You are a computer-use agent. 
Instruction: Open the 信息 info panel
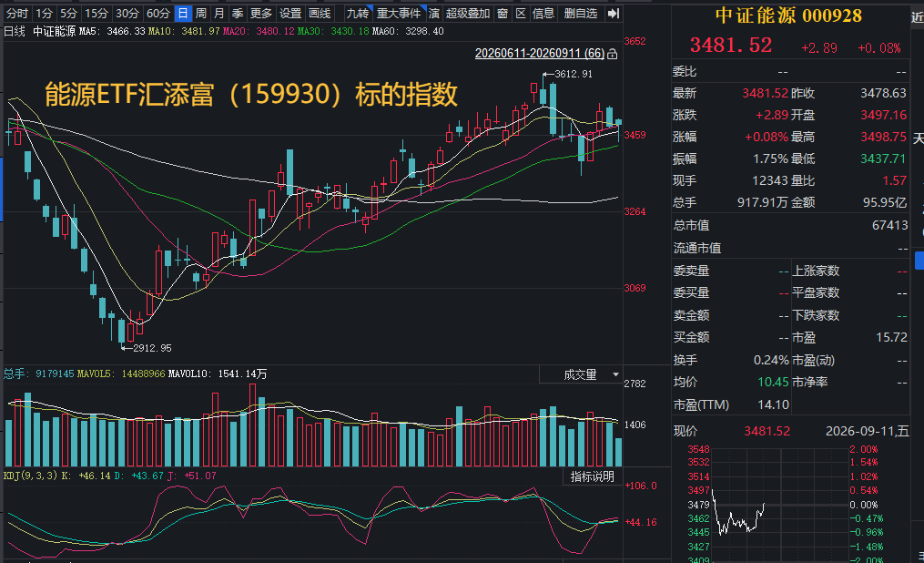coord(543,13)
